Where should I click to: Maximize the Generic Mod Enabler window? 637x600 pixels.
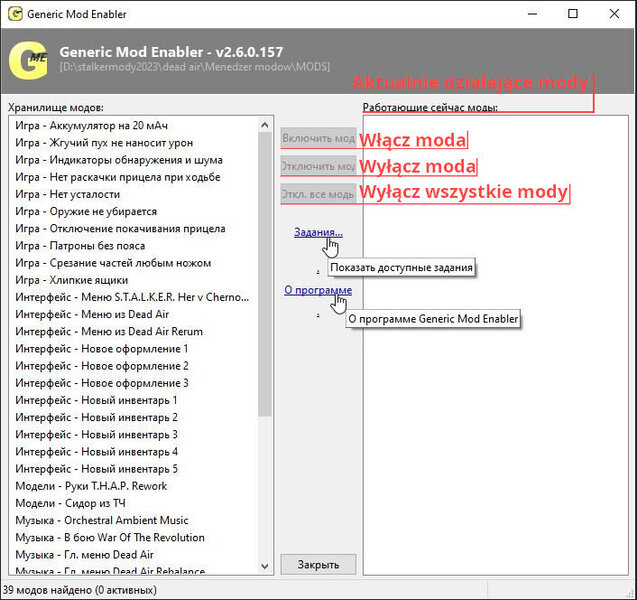(x=573, y=15)
